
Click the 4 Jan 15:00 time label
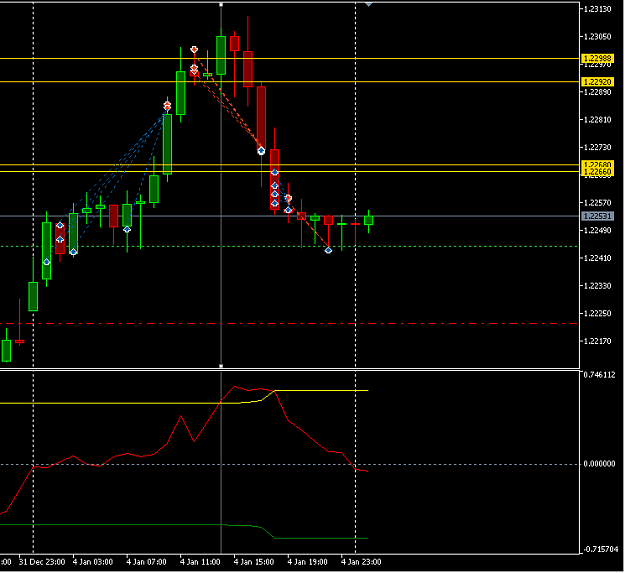click(254, 562)
